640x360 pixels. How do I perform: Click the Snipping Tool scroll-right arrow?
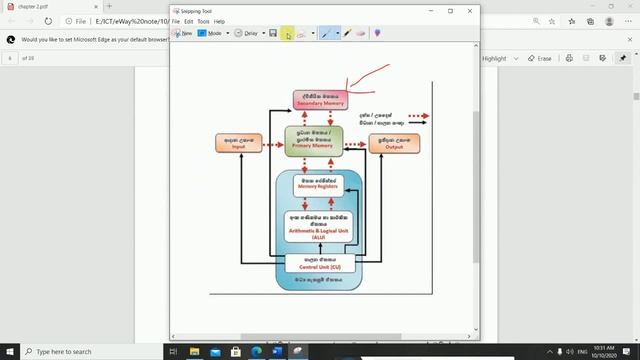coord(469,337)
